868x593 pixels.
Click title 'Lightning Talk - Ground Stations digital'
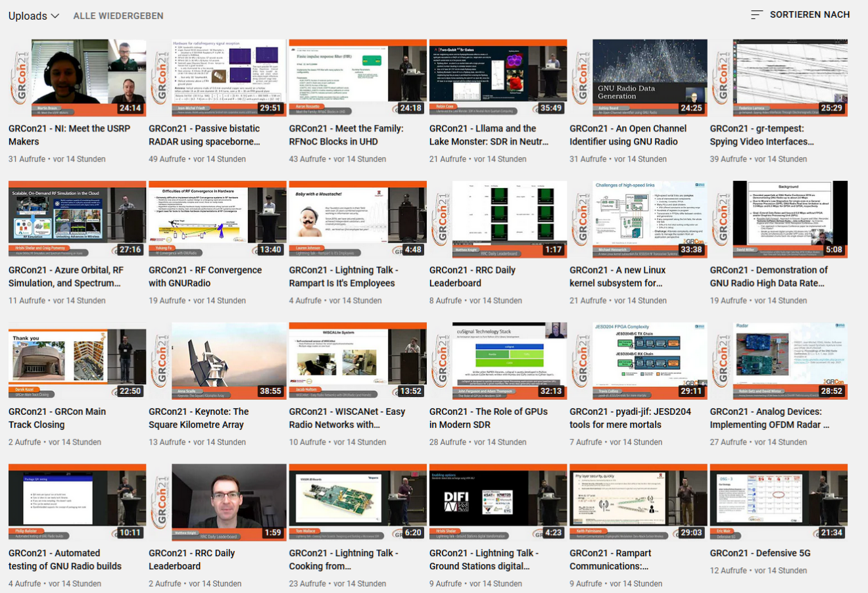click(x=484, y=559)
